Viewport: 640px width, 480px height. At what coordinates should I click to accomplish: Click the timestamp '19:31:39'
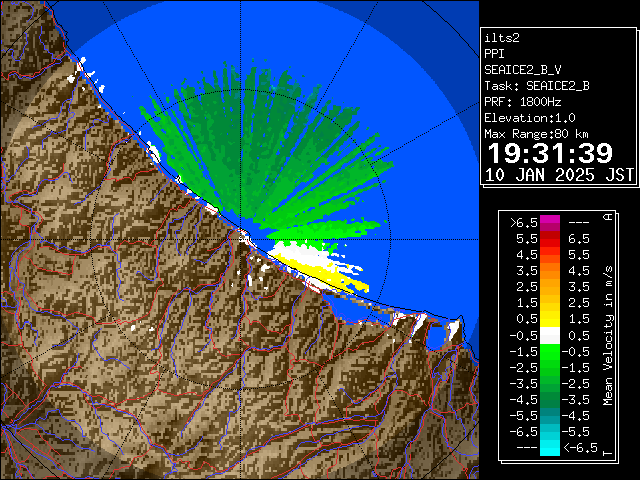tap(550, 153)
